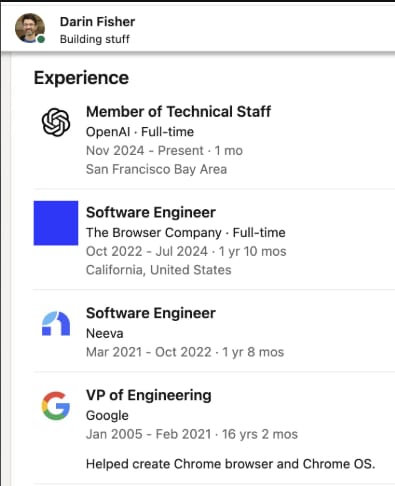Open Darin Fisher's profile photo
The image size is (395, 486).
click(30, 28)
